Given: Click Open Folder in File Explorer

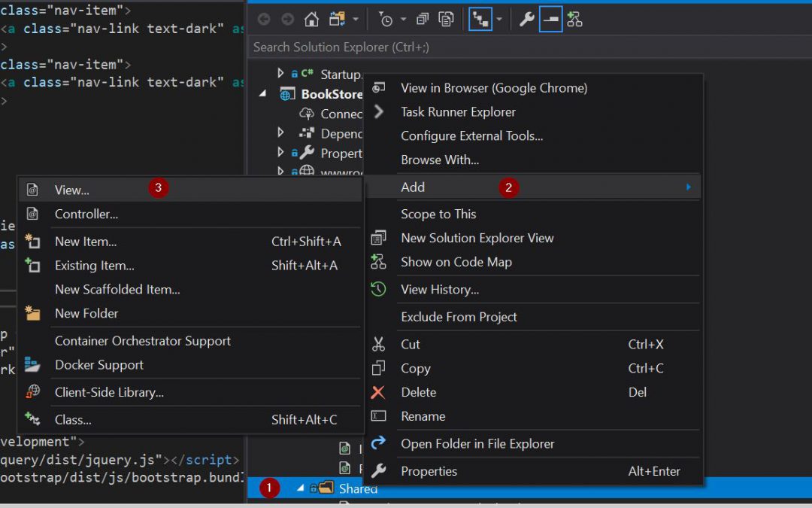Looking at the screenshot, I should (477, 444).
